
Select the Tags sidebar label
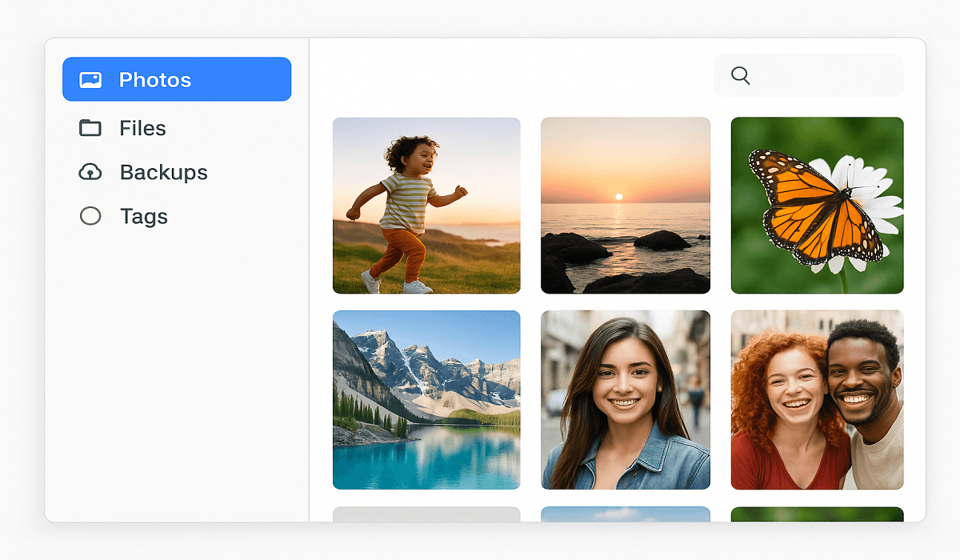tap(144, 216)
